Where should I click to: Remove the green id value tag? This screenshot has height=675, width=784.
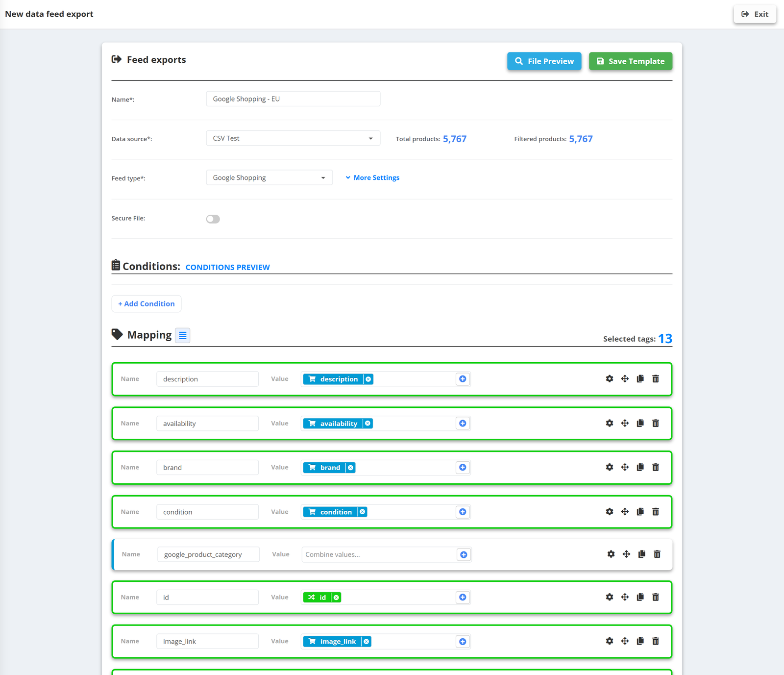click(336, 598)
